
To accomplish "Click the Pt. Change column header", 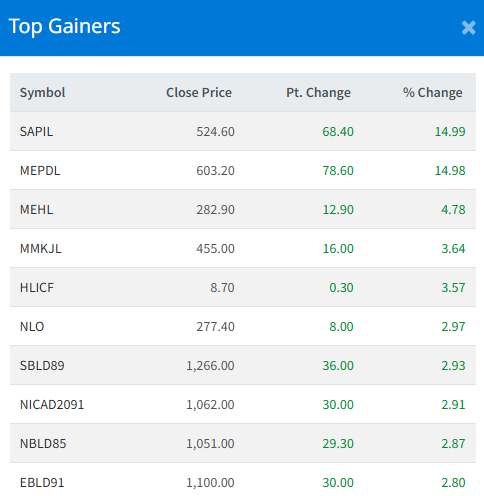I will coord(318,93).
